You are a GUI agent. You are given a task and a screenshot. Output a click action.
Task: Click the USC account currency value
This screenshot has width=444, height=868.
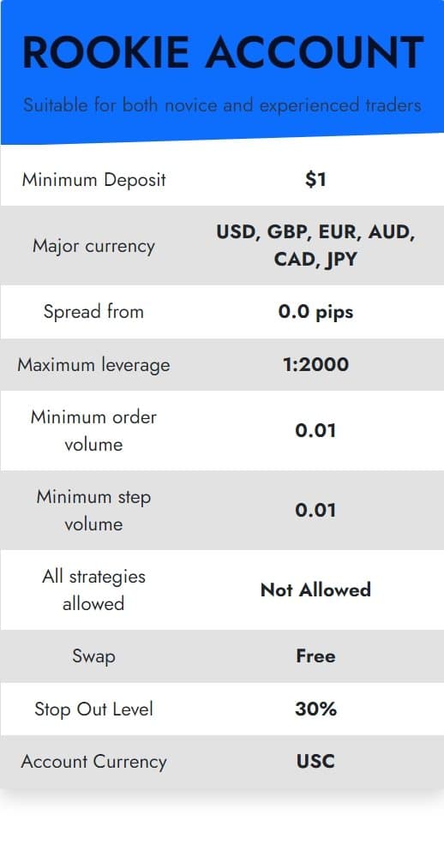(315, 762)
